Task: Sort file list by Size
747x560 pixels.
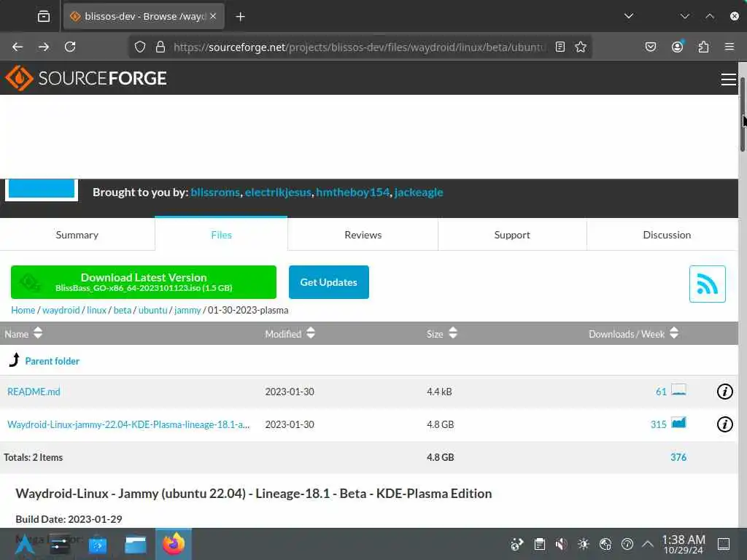Action: click(441, 333)
